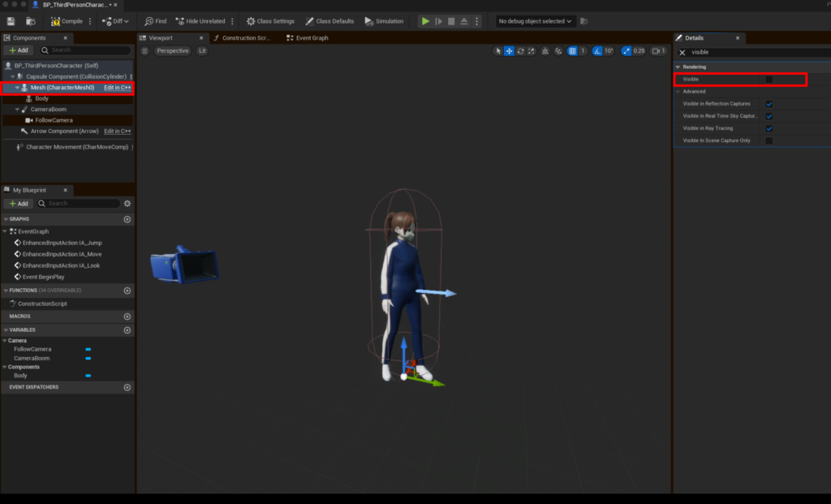Collapse the Rendering section in Details
The width and height of the screenshot is (831, 504).
678,67
